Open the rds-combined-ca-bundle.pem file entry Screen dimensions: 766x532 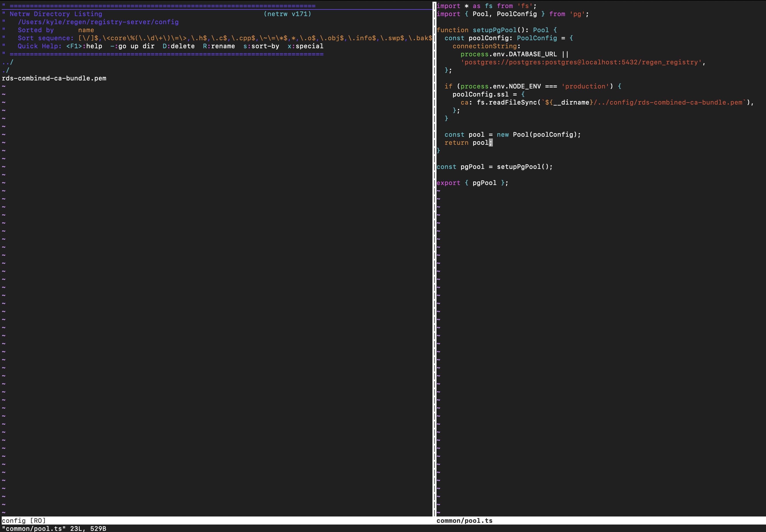pos(53,78)
